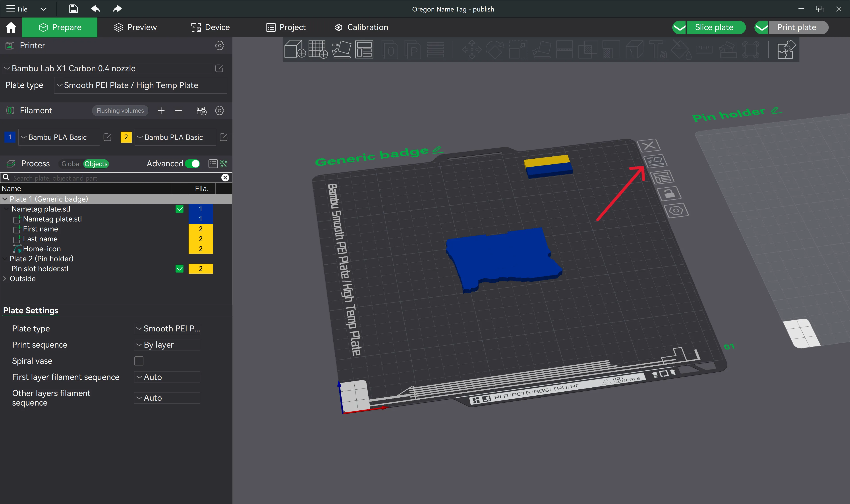850x504 pixels.
Task: Enable the Spiral vase checkbox
Action: (x=139, y=361)
